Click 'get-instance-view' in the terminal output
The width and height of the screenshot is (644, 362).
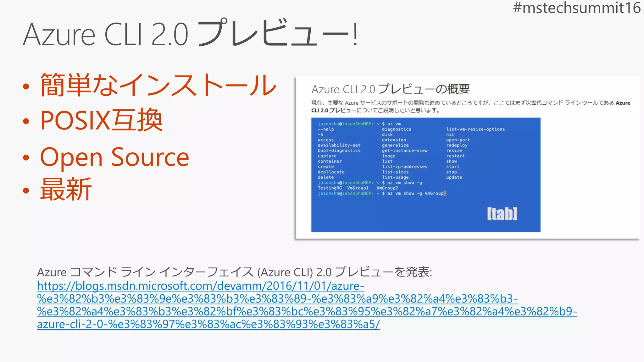pyautogui.click(x=405, y=151)
